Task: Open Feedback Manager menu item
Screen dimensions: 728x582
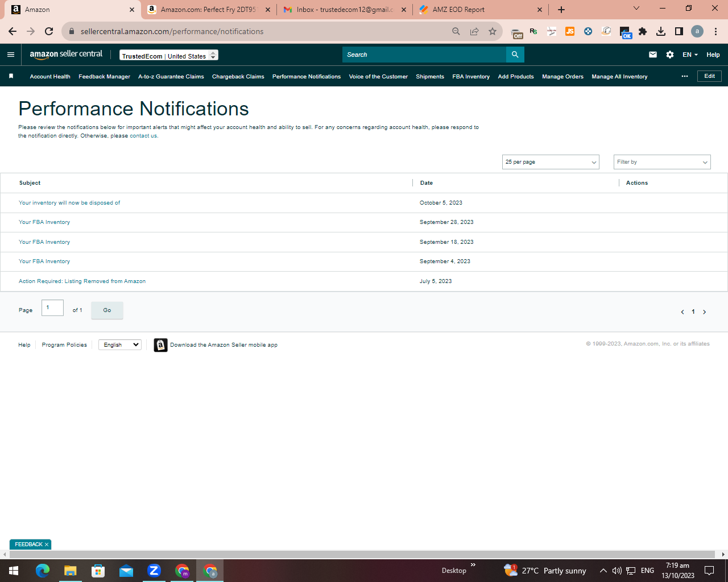Action: click(104, 76)
